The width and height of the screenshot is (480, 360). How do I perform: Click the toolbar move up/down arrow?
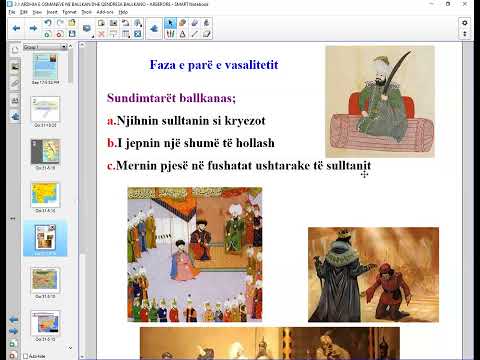point(465,34)
